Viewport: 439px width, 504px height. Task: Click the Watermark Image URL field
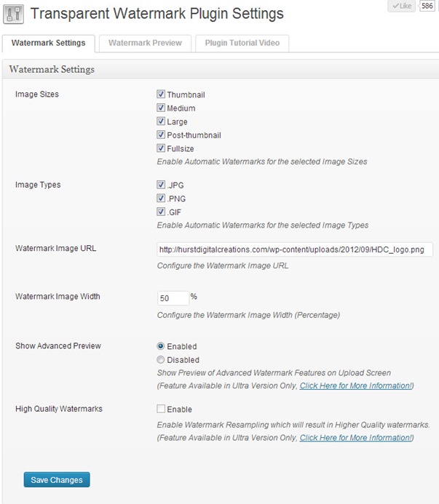pyautogui.click(x=295, y=249)
